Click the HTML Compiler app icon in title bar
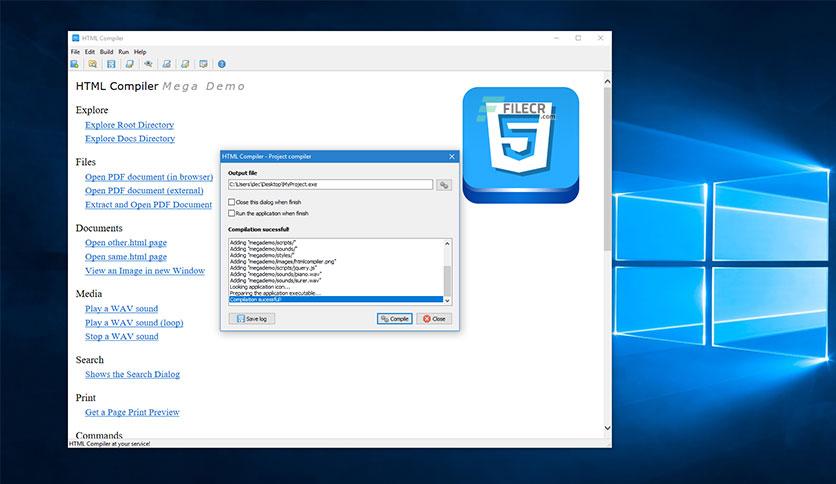This screenshot has width=836, height=484. (76, 38)
